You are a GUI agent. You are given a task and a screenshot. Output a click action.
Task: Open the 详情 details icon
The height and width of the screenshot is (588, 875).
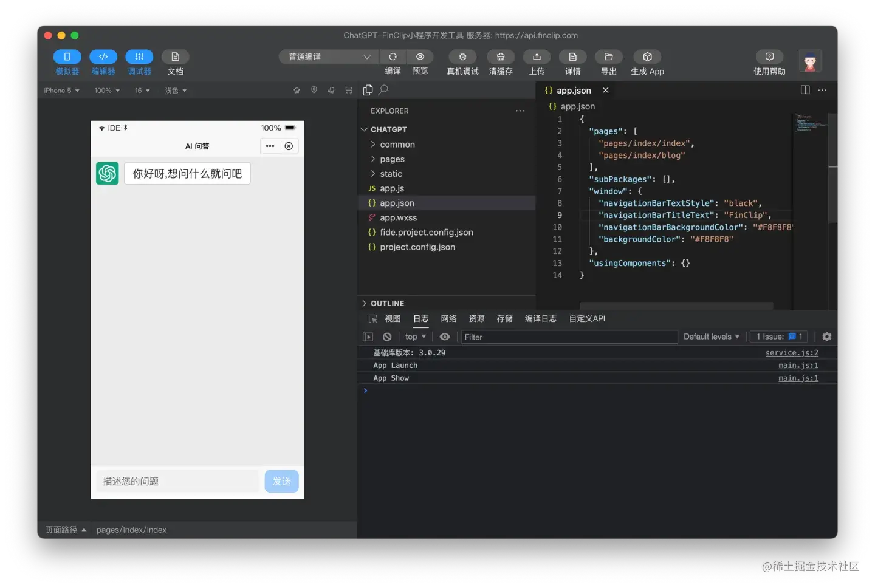[x=572, y=56]
